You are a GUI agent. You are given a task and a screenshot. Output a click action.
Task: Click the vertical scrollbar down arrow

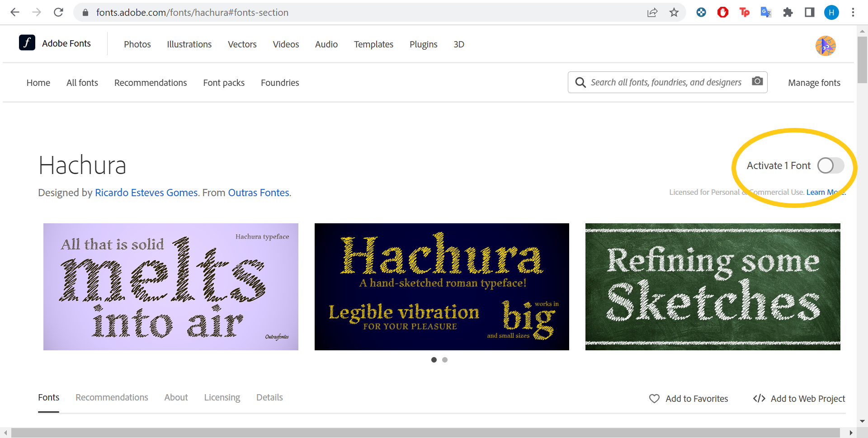862,421
